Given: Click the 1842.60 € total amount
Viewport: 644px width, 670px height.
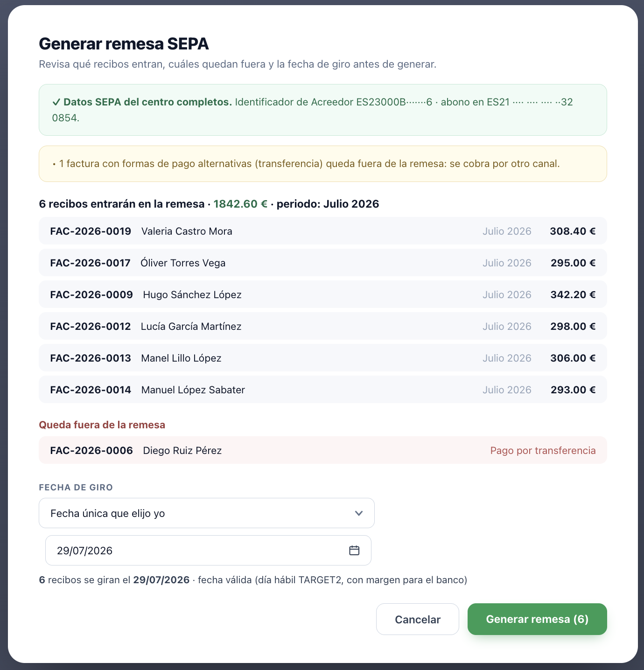Looking at the screenshot, I should [x=240, y=204].
